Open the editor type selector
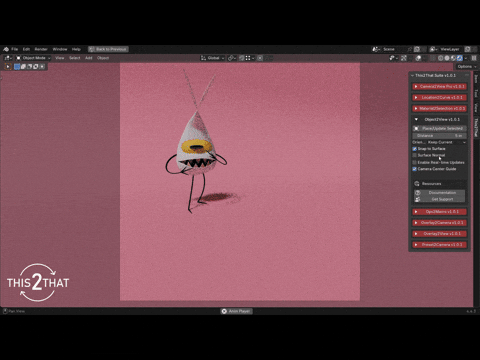The image size is (480, 360). (8, 58)
